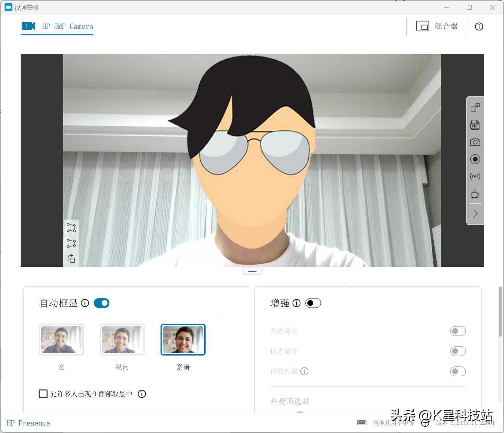Click the pop-out window icon in side toolbar
The height and width of the screenshot is (433, 504).
[x=475, y=108]
